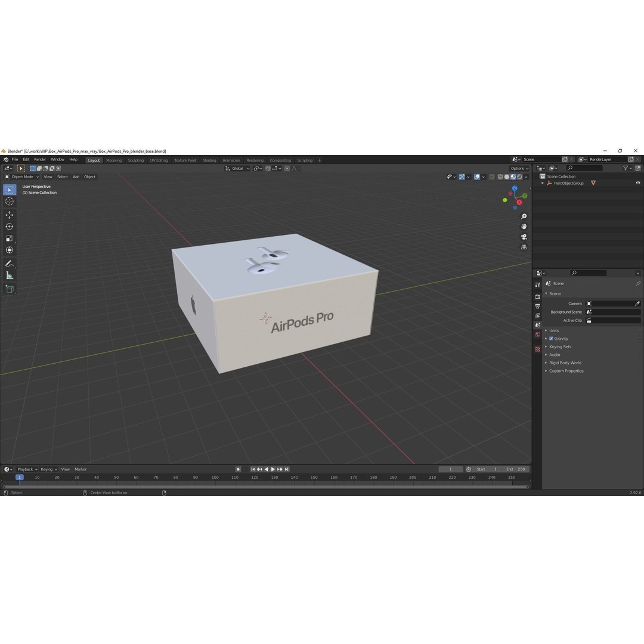Open the Texture properties tab
The image size is (644, 644).
click(x=538, y=349)
